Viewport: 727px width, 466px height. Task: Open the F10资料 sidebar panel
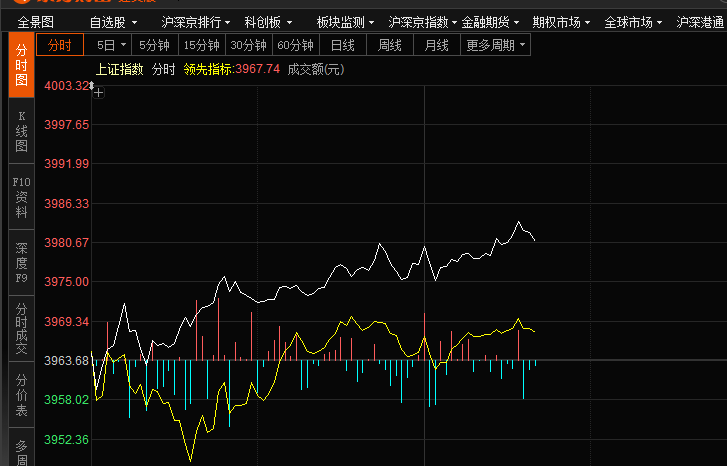click(21, 197)
